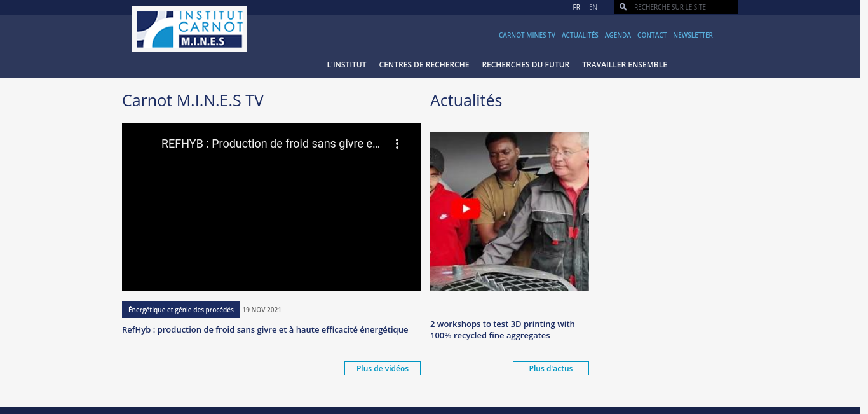
Task: Click the Plus de vidéos button
Action: coord(383,368)
